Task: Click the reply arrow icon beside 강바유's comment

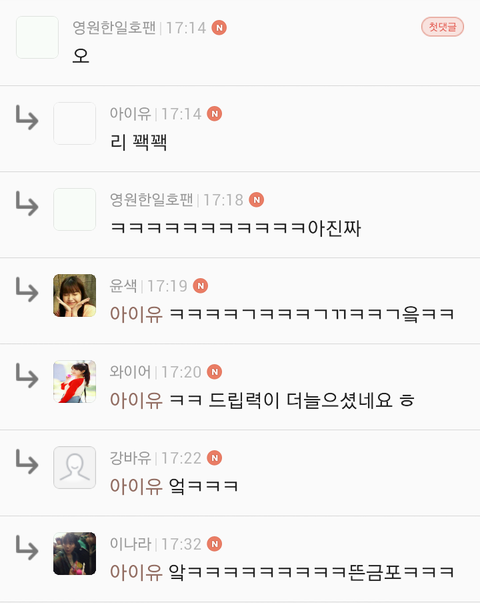Action: (x=27, y=462)
